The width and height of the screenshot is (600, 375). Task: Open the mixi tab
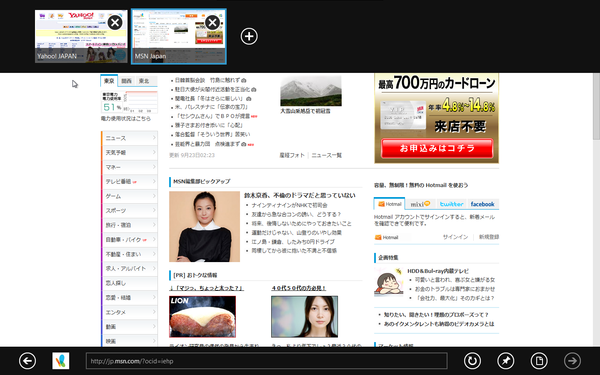tap(420, 204)
